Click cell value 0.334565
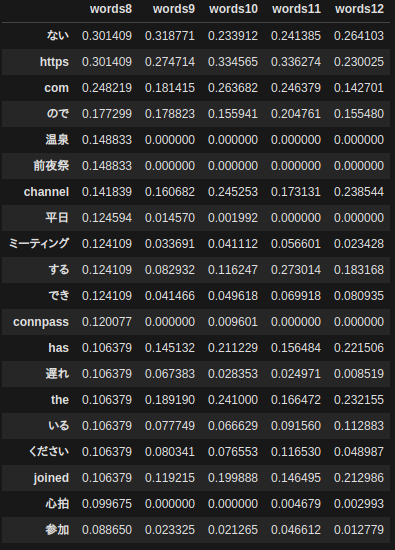Image resolution: width=395 pixels, height=550 pixels. point(233,62)
